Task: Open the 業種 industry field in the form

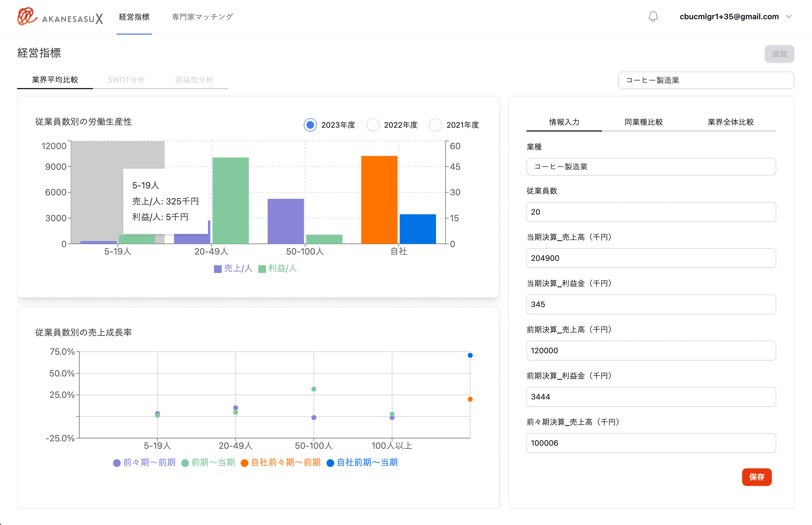Action: click(x=651, y=167)
